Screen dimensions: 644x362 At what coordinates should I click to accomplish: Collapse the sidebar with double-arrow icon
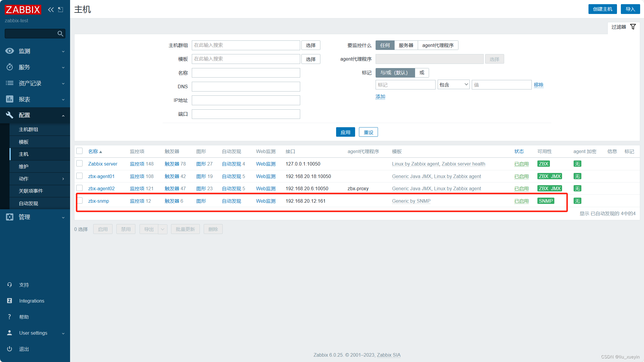pyautogui.click(x=51, y=10)
